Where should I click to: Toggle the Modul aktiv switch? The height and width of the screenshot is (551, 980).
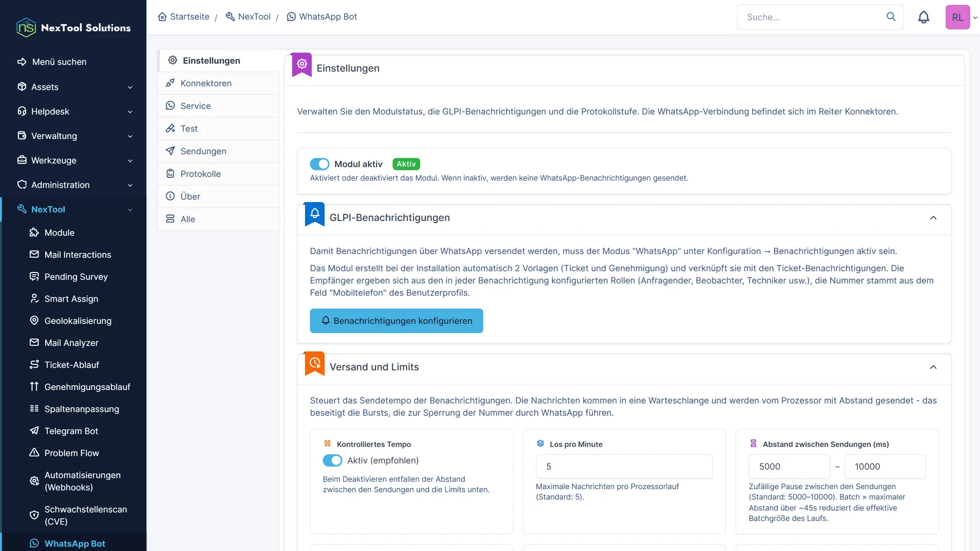[320, 164]
